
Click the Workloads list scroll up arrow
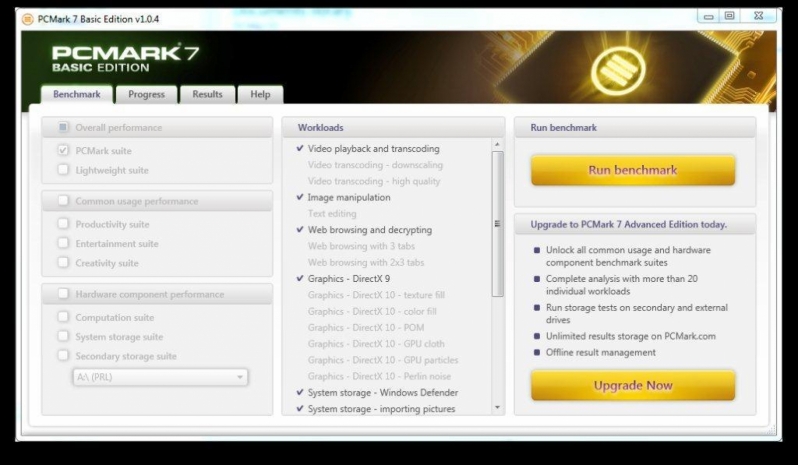pyautogui.click(x=497, y=144)
